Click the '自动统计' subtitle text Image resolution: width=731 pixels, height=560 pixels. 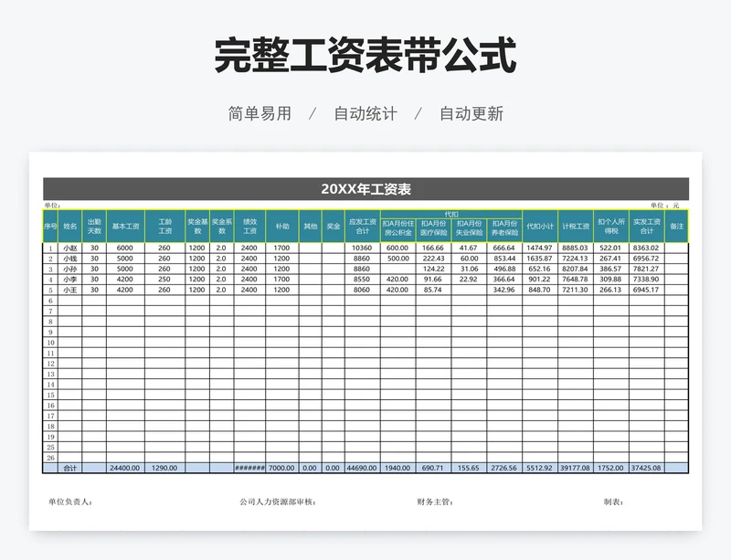pos(365,113)
